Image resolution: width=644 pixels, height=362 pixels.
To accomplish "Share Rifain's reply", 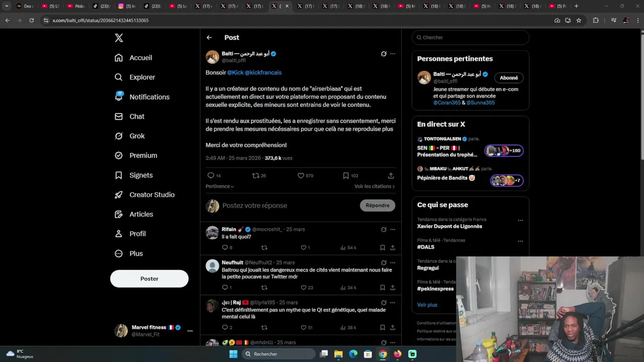I will click(x=392, y=247).
